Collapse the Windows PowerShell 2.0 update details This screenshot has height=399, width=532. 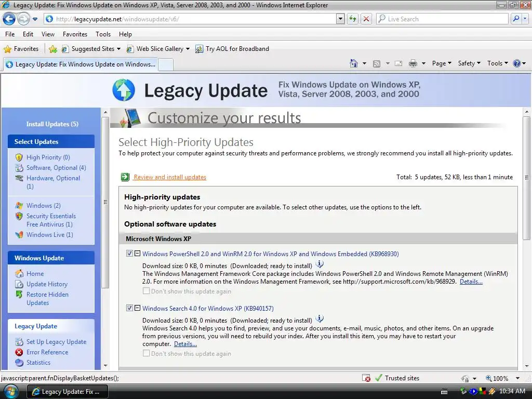[137, 254]
